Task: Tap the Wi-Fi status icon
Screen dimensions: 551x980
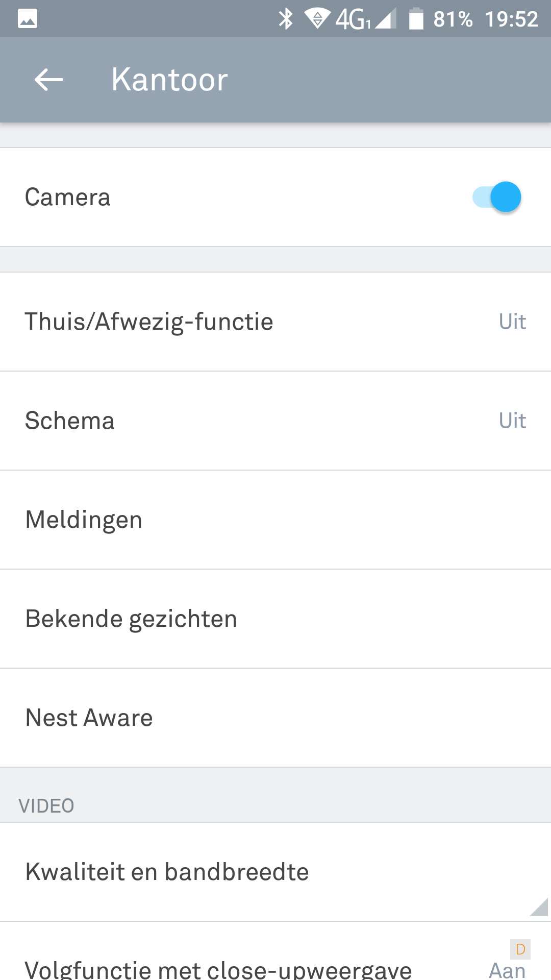Action: pos(317,19)
